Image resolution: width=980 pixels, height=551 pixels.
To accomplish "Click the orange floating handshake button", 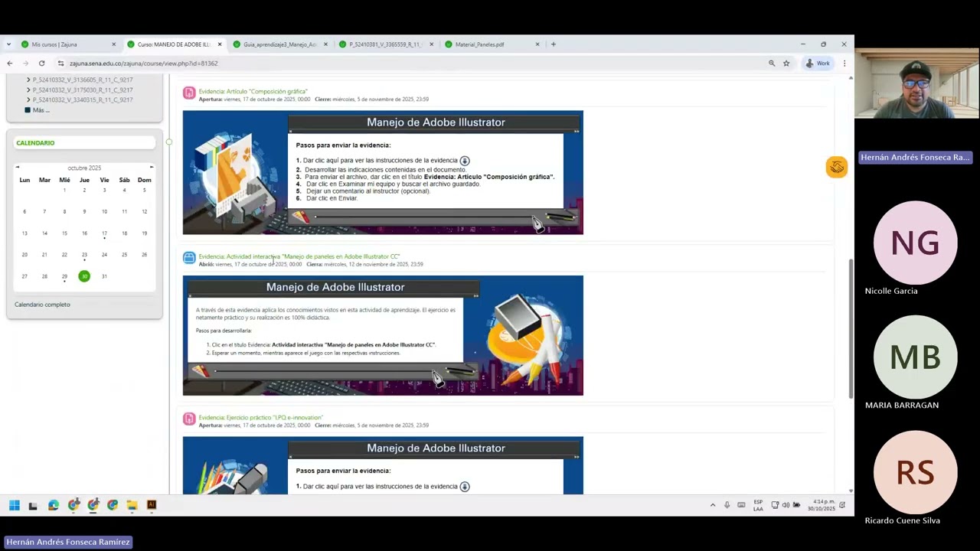I will tap(837, 167).
